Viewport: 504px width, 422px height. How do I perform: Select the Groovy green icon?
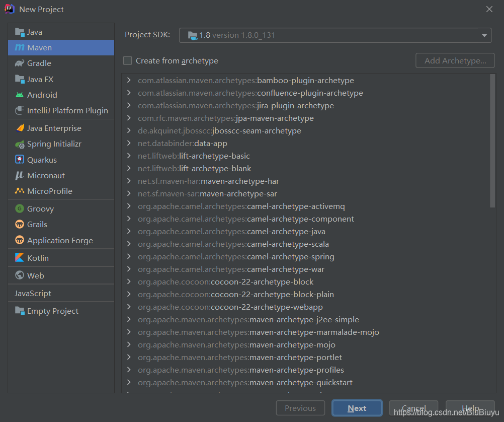(x=20, y=208)
